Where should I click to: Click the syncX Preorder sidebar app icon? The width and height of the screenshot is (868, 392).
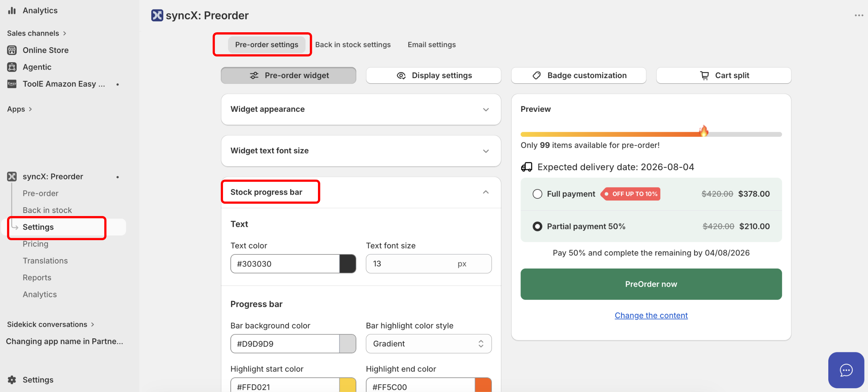(12, 177)
